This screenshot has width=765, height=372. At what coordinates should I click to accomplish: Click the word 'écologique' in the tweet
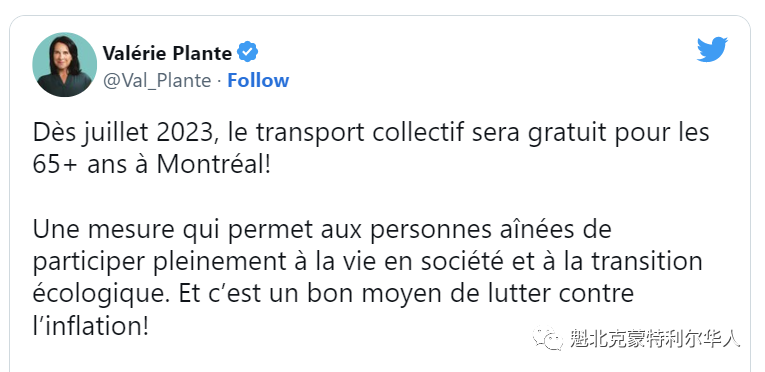pyautogui.click(x=101, y=295)
